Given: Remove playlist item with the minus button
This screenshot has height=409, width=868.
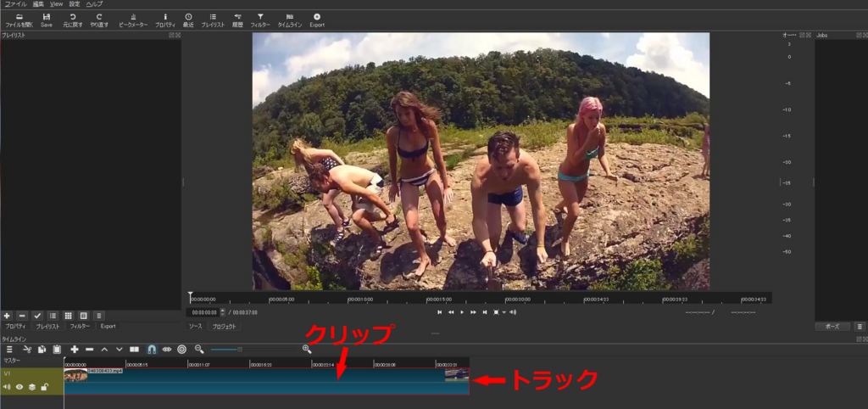Looking at the screenshot, I should pyautogui.click(x=22, y=316).
